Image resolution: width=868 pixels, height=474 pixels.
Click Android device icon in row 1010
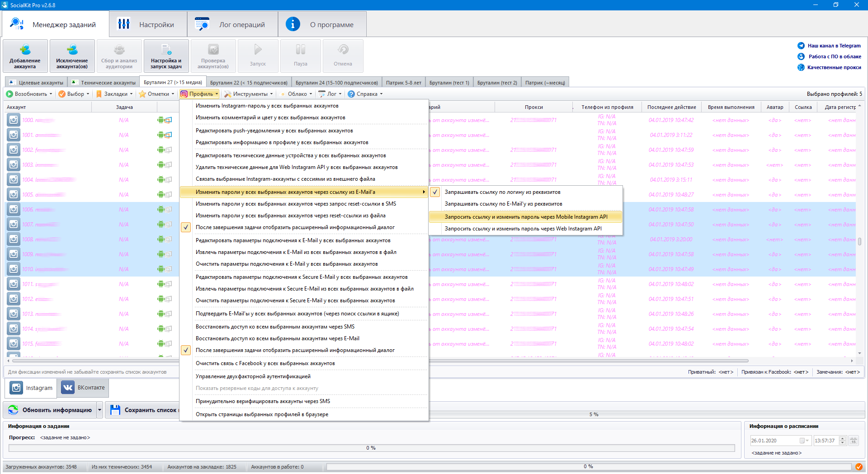tap(160, 269)
